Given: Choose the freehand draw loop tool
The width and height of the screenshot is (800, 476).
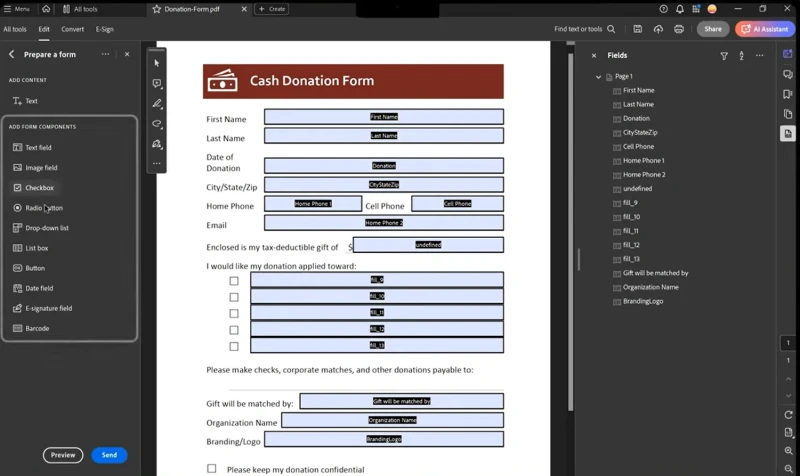Looking at the screenshot, I should (x=157, y=123).
